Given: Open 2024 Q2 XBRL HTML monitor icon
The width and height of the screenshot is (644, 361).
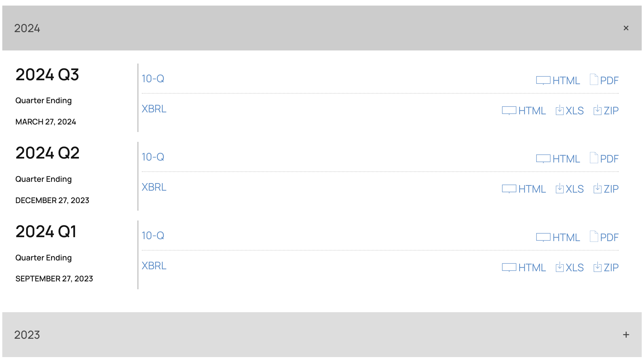Looking at the screenshot, I should coord(509,189).
